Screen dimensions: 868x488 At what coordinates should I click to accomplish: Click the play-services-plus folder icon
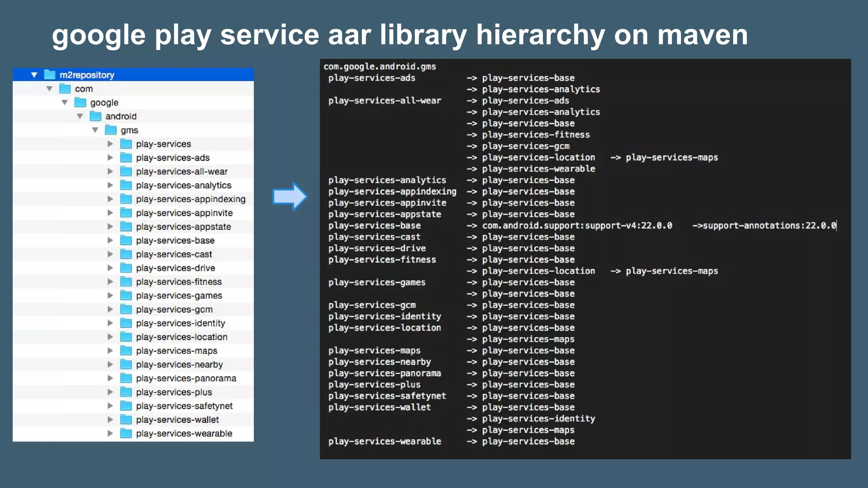pos(126,391)
